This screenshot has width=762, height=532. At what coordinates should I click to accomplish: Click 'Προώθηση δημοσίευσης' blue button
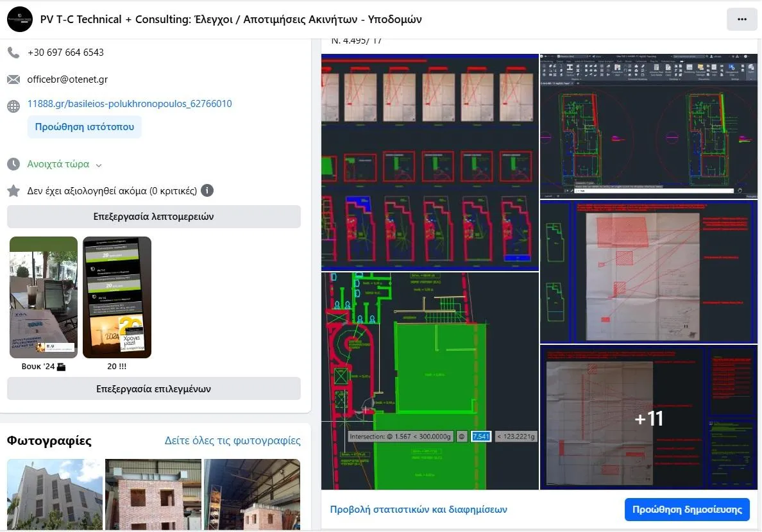(x=686, y=510)
